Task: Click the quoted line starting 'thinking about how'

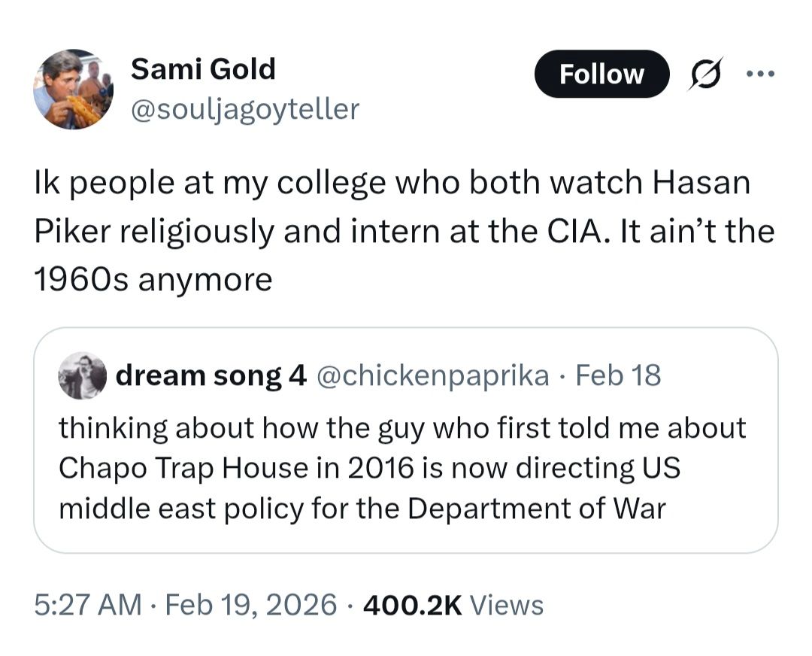Action: 402,427
